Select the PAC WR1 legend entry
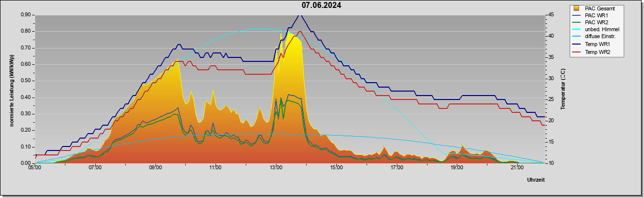This screenshot has height=198, width=644. tap(596, 16)
